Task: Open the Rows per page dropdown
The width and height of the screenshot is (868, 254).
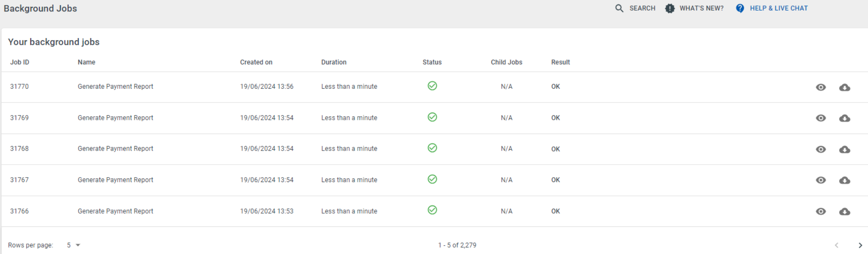Action: (x=73, y=245)
